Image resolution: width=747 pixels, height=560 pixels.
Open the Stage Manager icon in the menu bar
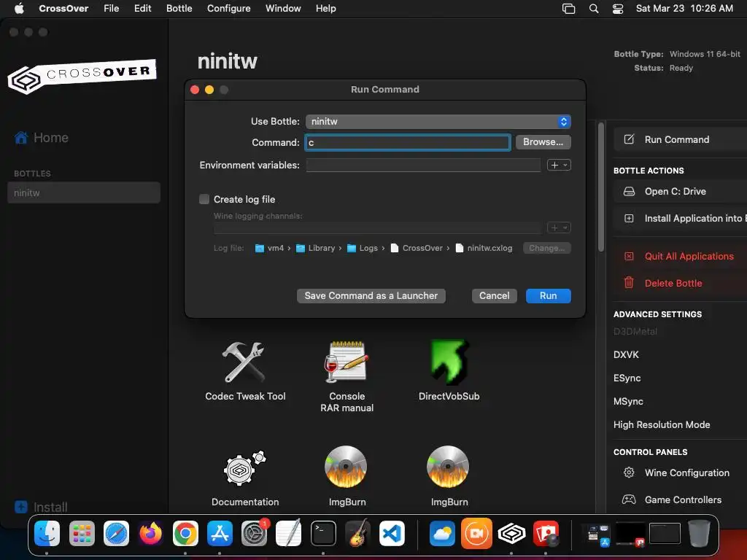point(568,9)
